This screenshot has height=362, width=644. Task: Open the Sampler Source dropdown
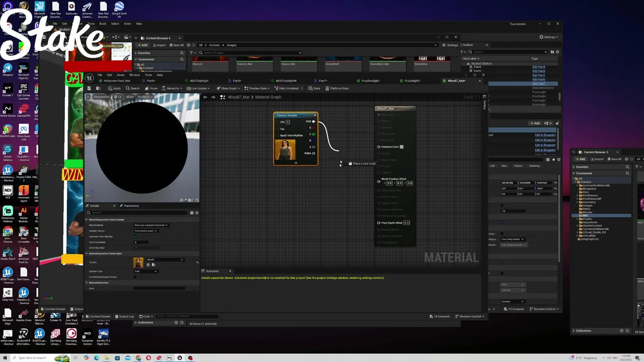click(145, 231)
